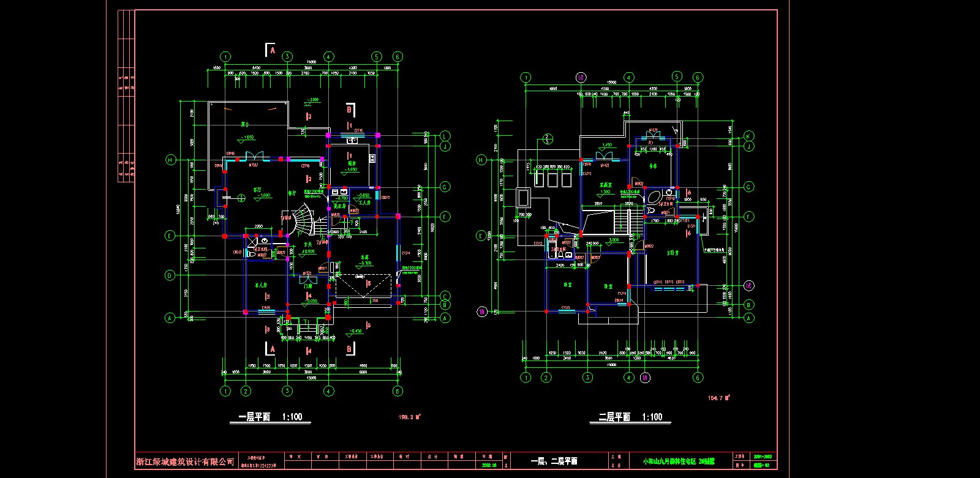Click the '3.000' elevation on second floor plan
Viewport: 980px width, 478px height.
click(613, 241)
